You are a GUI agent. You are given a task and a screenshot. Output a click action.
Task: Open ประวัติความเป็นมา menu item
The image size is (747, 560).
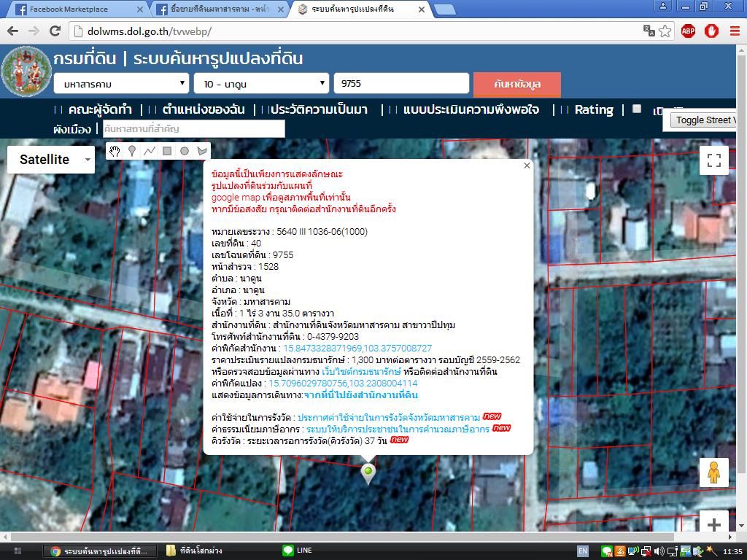click(x=319, y=109)
